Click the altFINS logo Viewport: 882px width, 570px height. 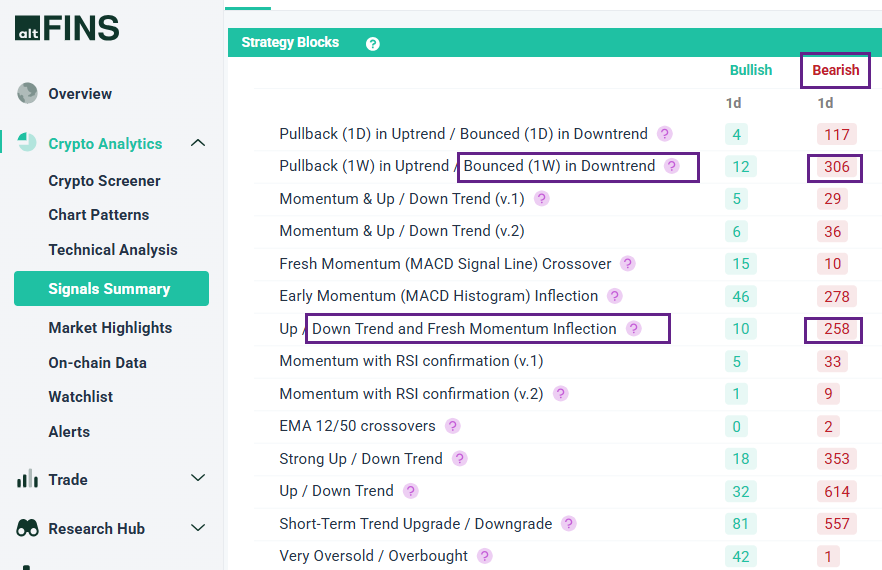point(66,28)
